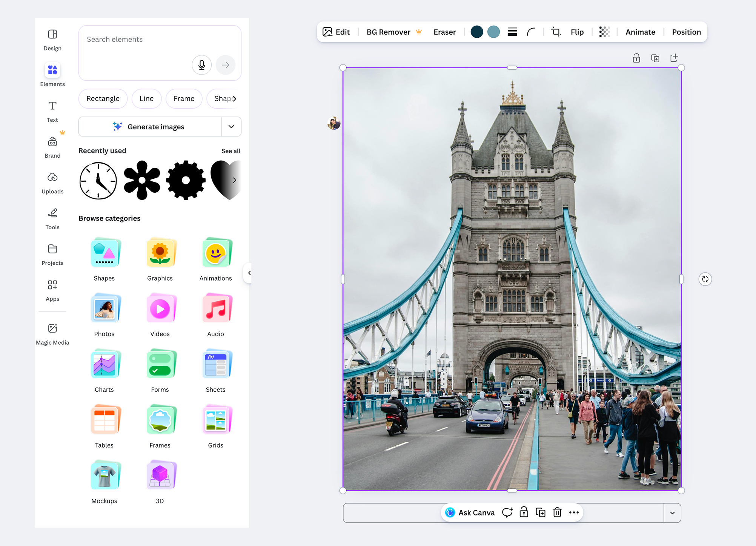Delete the selected image via trash icon

[557, 512]
